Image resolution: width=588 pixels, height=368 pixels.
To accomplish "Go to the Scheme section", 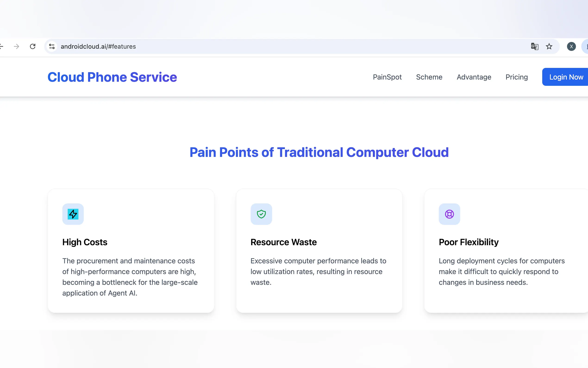I will click(x=429, y=77).
